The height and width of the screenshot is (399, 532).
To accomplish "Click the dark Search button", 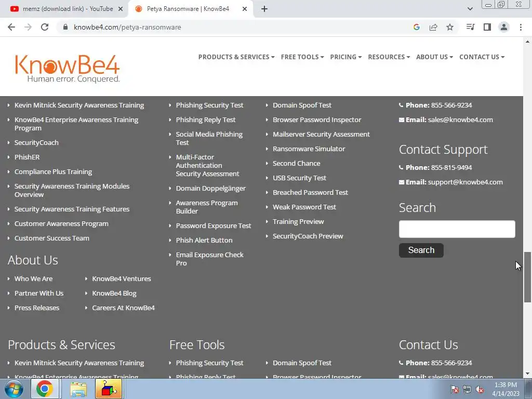I will 421,250.
